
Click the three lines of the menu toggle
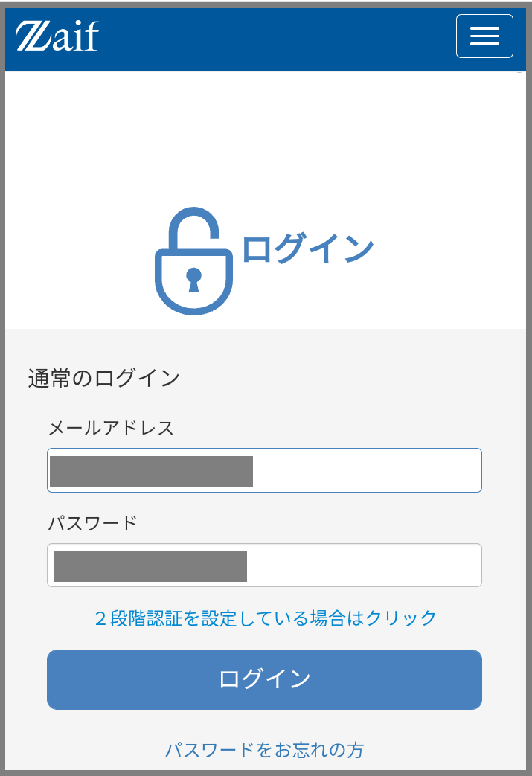coord(484,36)
